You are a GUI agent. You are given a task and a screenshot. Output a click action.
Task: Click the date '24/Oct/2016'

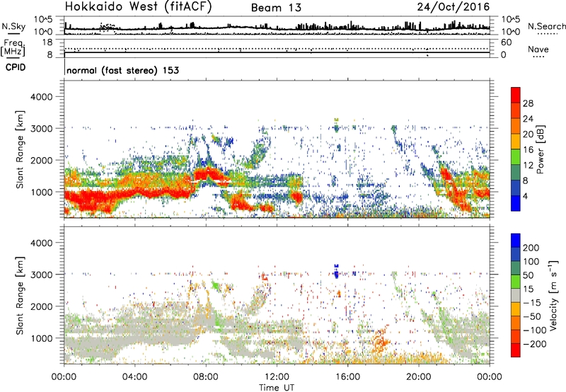(x=454, y=7)
